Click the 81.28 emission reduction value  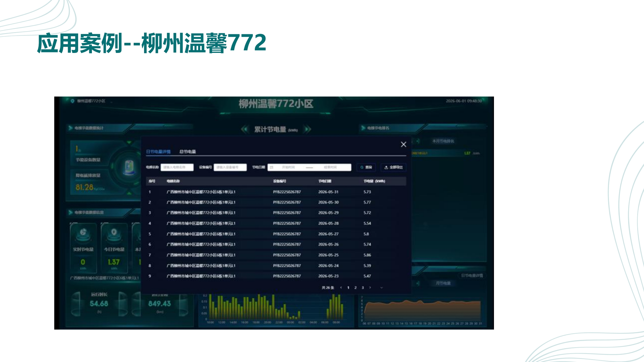tap(84, 187)
